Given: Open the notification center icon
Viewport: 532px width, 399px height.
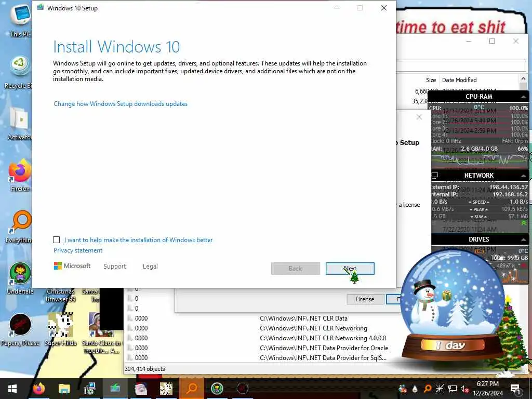Looking at the screenshot, I should 515,389.
